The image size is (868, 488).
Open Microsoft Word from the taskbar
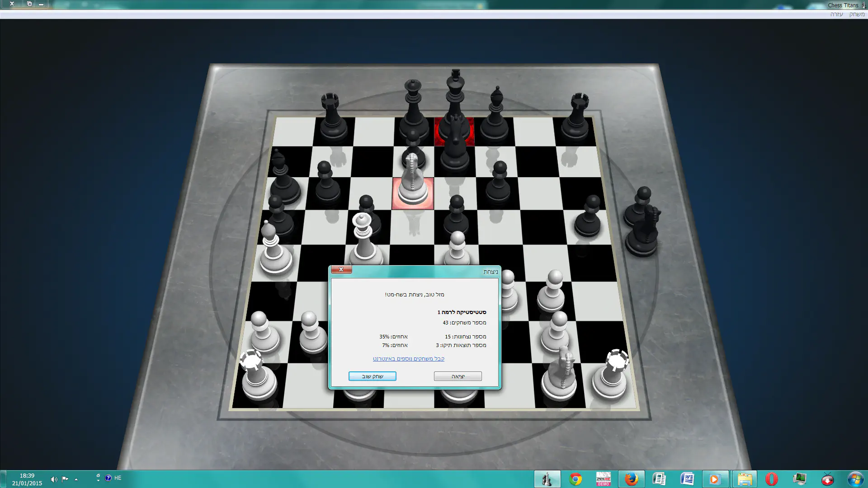tap(687, 479)
